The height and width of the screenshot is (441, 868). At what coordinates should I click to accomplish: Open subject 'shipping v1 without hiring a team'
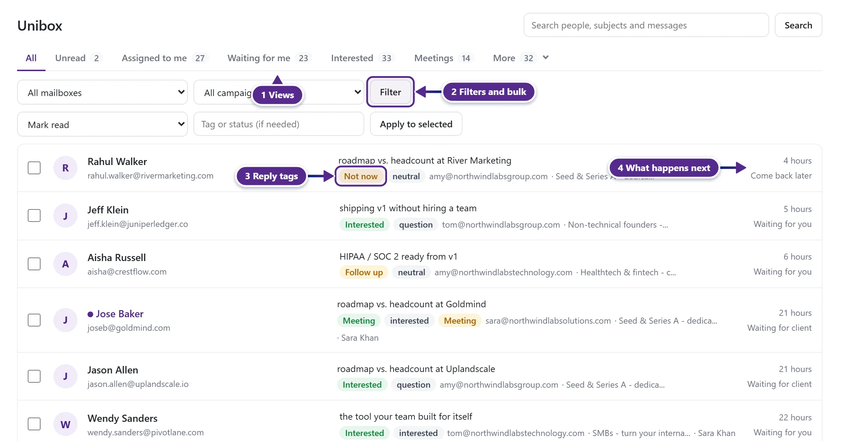pos(408,208)
